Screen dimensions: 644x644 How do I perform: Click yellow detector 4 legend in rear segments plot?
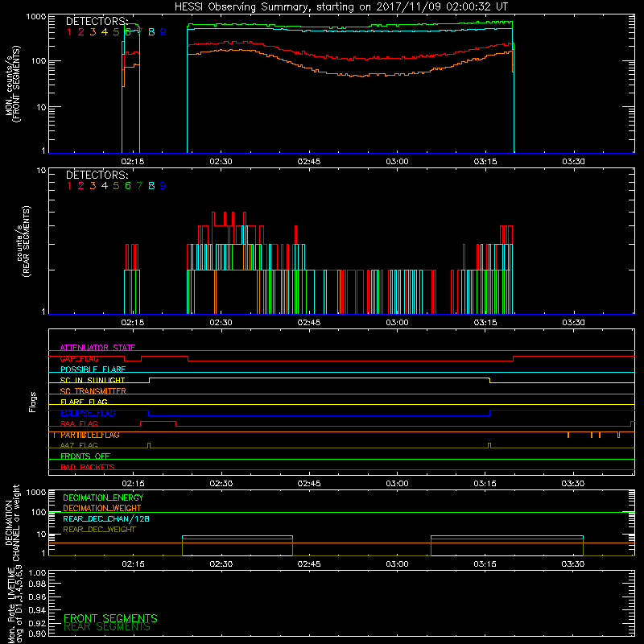click(105, 186)
